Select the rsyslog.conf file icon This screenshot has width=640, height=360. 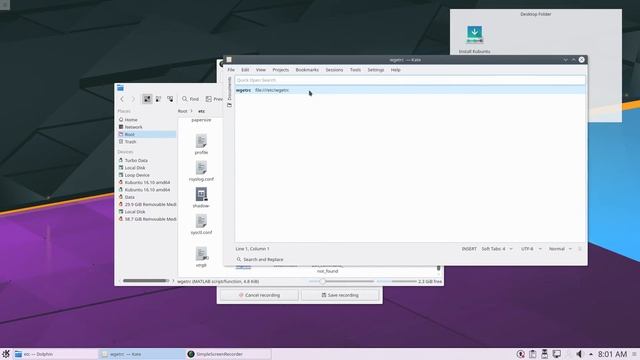pos(201,168)
